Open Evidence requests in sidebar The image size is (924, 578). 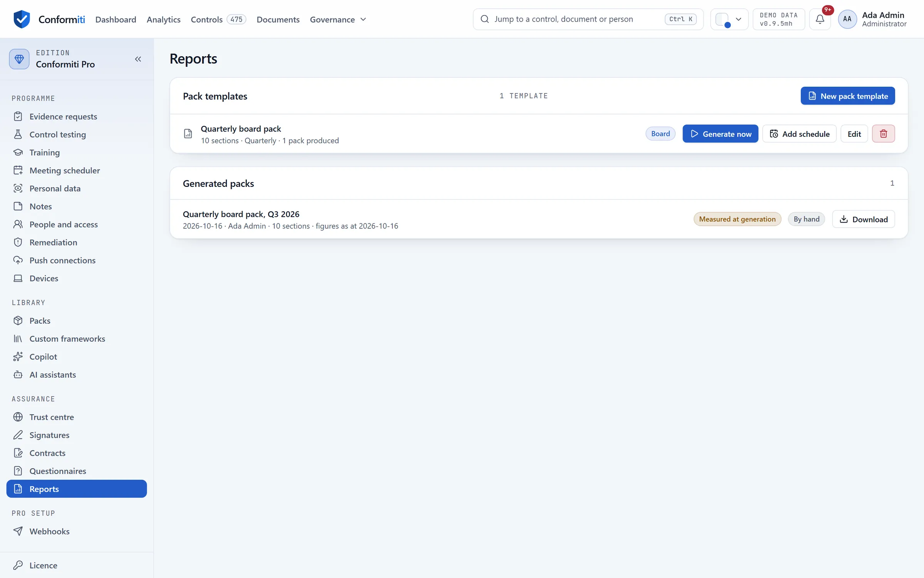coord(77,116)
